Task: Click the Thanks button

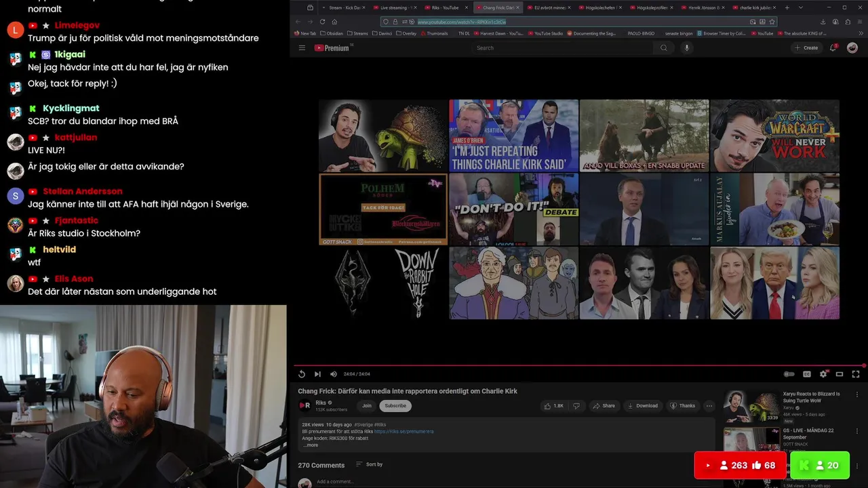Action: point(683,406)
